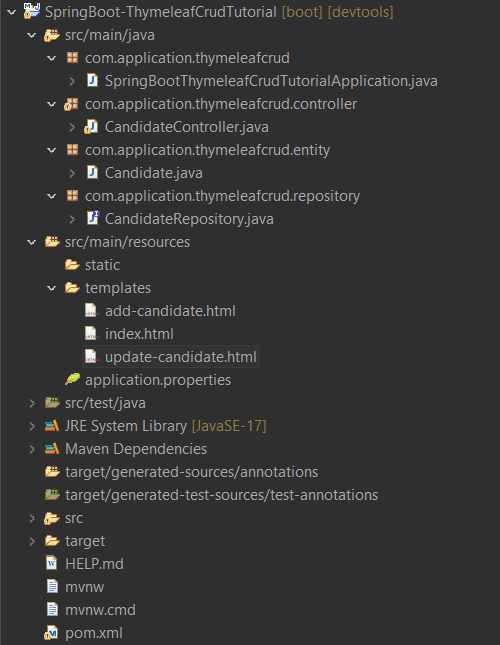500x645 pixels.
Task: Select HELP.md file name
Action: [x=94, y=564]
